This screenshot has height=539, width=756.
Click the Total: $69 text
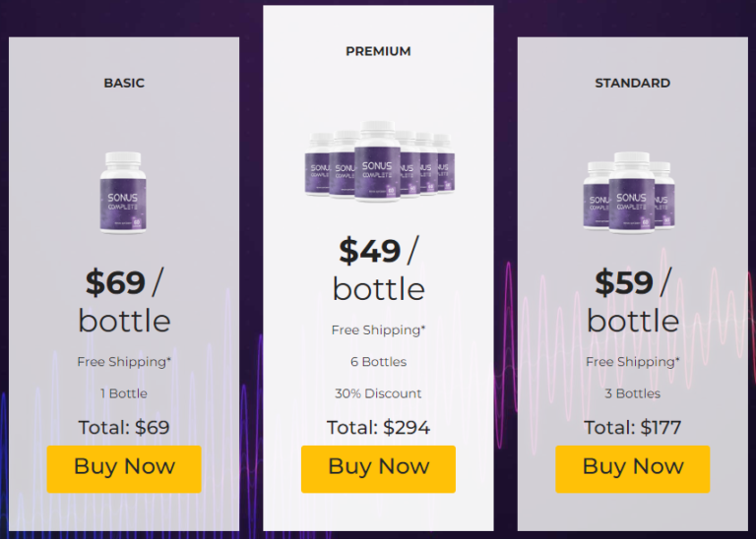coord(124,428)
